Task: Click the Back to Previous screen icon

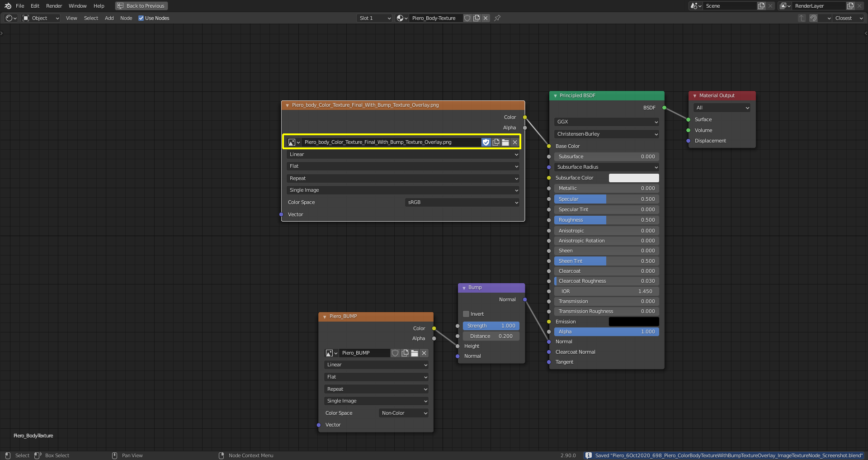Action: pos(121,6)
